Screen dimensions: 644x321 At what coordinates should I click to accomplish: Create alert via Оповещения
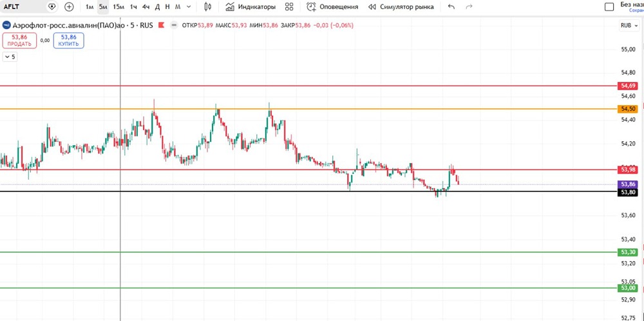(x=332, y=7)
